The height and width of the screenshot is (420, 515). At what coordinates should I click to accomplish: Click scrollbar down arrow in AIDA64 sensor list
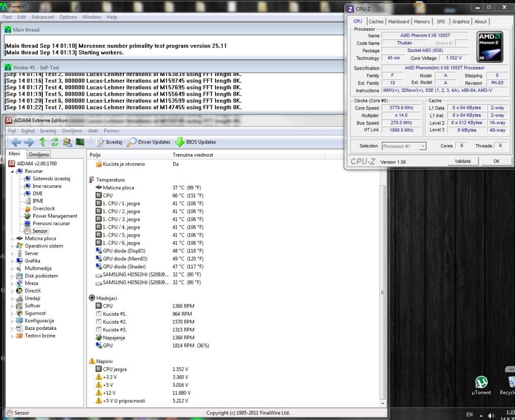pos(383,403)
